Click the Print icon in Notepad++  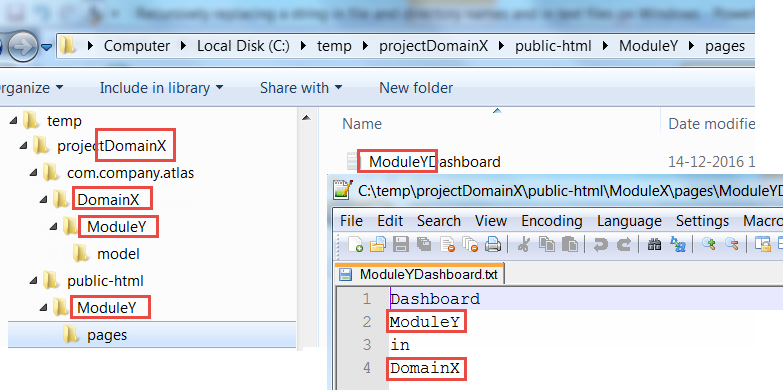coord(493,244)
